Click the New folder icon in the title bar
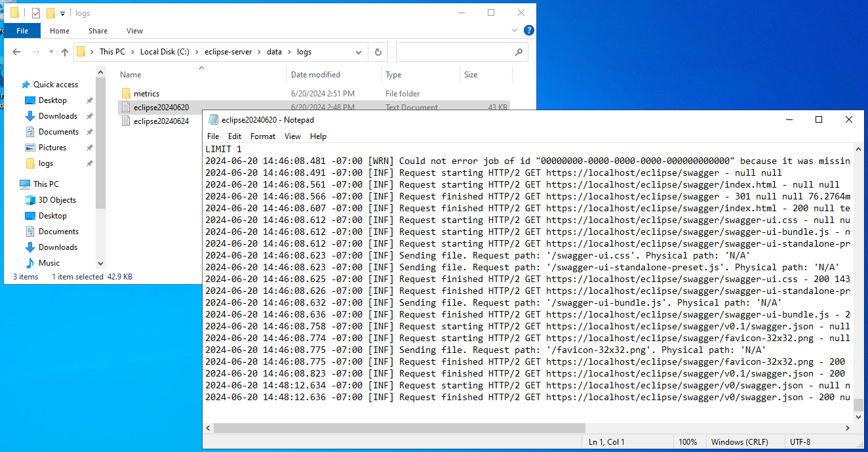 50,13
